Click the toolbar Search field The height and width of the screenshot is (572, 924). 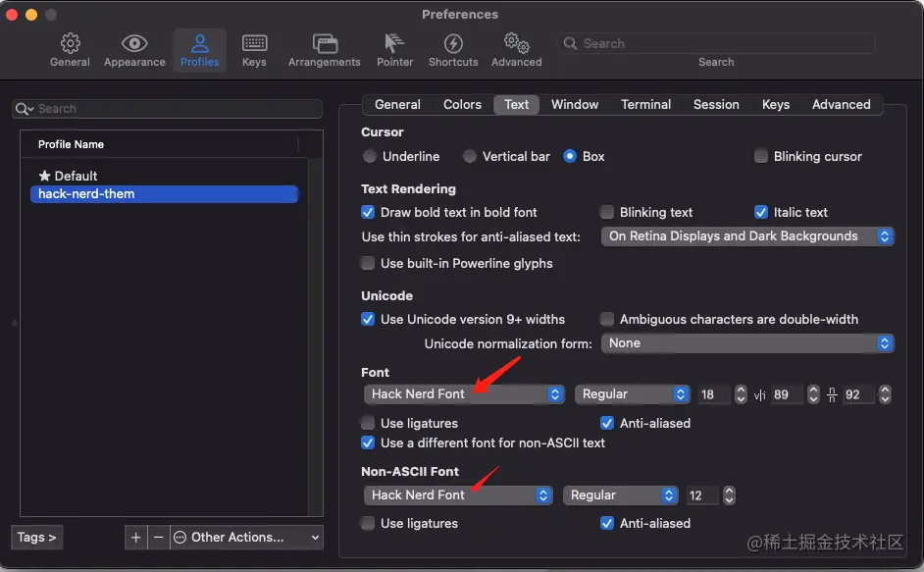716,43
